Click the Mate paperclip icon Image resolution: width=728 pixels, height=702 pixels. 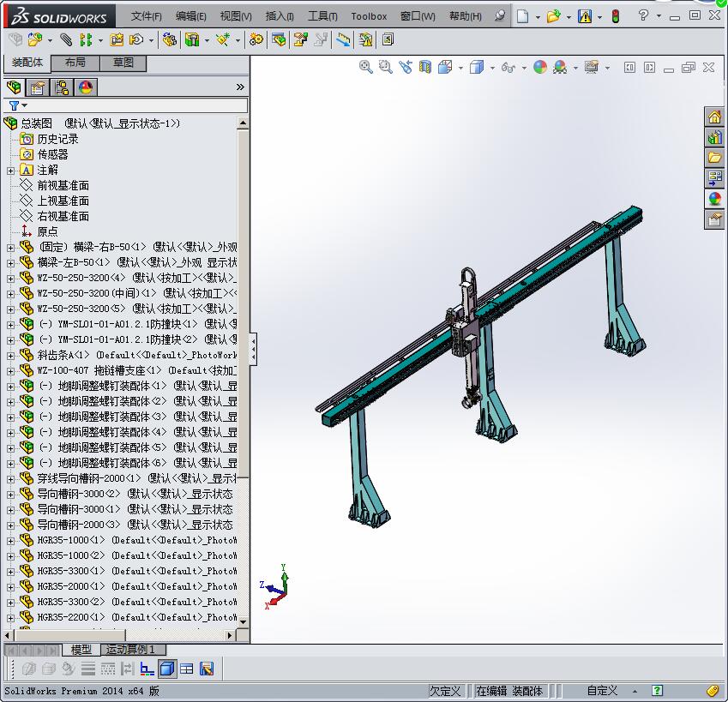66,40
